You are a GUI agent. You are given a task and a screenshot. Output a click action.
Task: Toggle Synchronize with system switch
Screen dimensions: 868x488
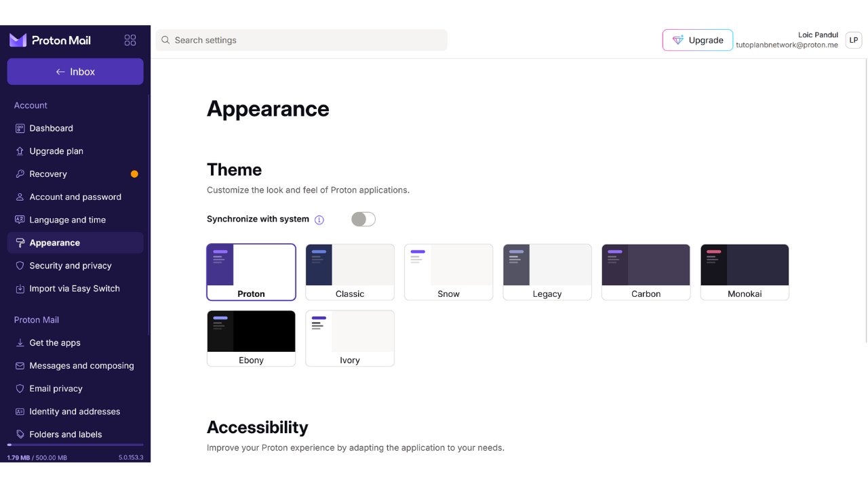click(x=363, y=219)
